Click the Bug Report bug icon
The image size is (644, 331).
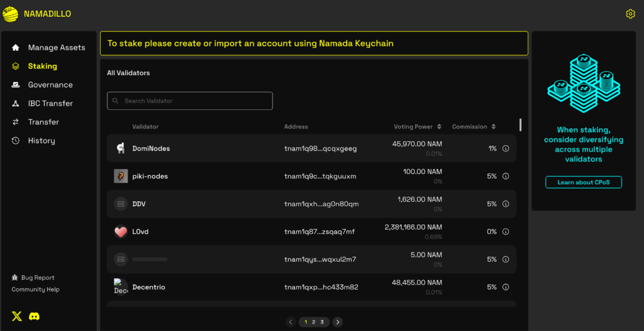click(15, 278)
